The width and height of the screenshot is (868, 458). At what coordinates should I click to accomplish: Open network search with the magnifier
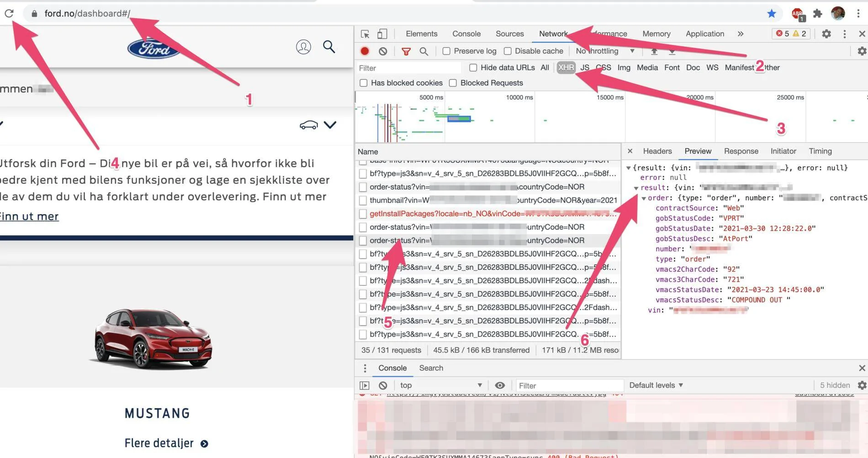pyautogui.click(x=424, y=51)
